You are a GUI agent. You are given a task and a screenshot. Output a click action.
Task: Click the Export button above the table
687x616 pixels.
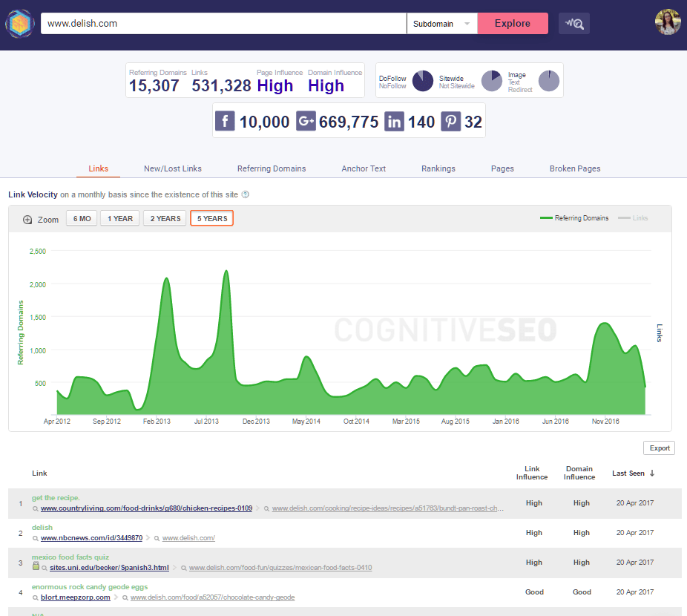coord(659,448)
